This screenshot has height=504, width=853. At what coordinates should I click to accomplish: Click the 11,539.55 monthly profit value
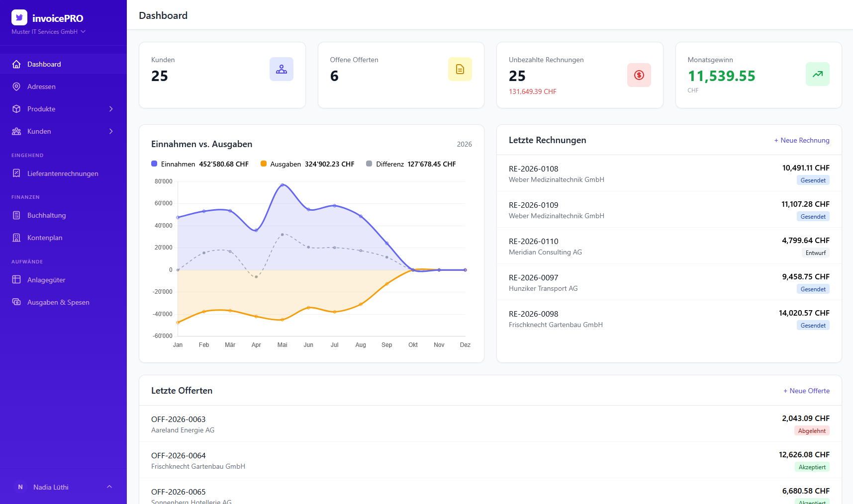coord(722,76)
